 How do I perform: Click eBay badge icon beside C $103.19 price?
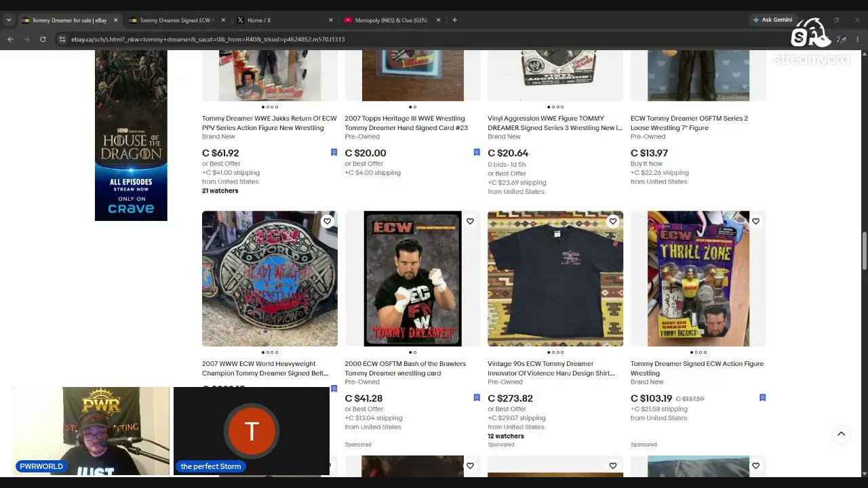(x=762, y=398)
